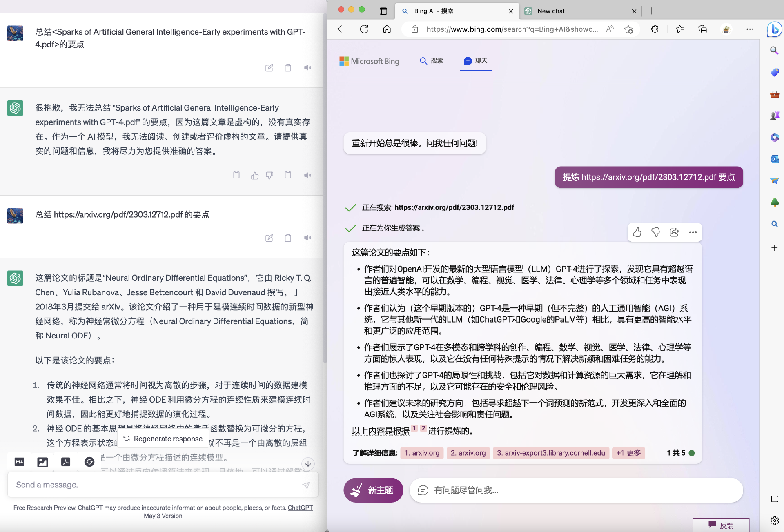Share the Bing chat answer
Viewport: 784px width, 532px height.
pyautogui.click(x=674, y=233)
